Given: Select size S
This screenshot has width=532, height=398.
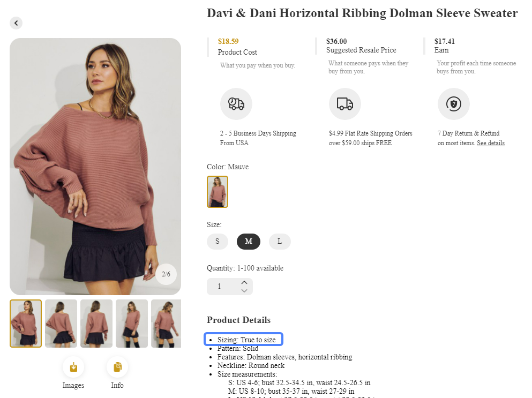Looking at the screenshot, I should pos(218,242).
